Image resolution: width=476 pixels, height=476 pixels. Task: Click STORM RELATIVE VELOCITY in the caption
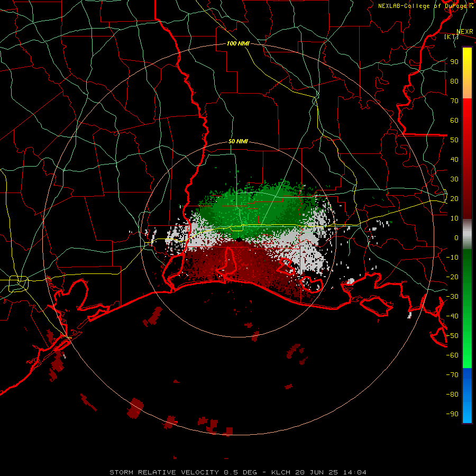coord(164,472)
